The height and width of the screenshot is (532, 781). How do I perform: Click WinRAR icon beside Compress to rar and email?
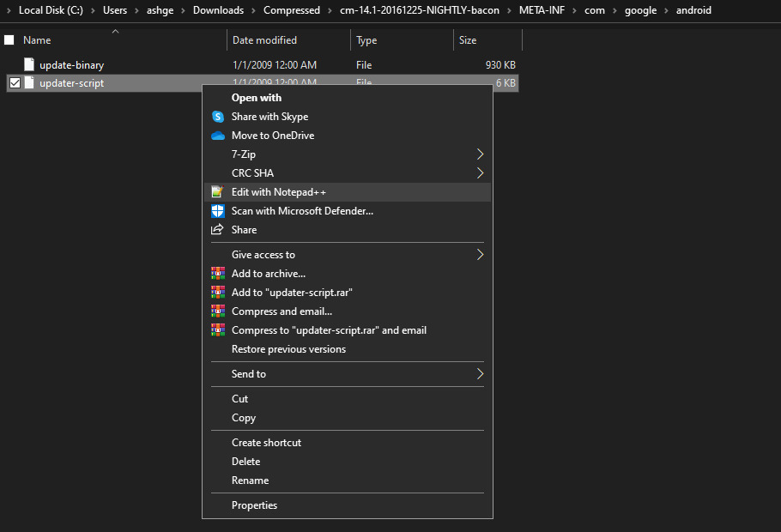pos(218,330)
